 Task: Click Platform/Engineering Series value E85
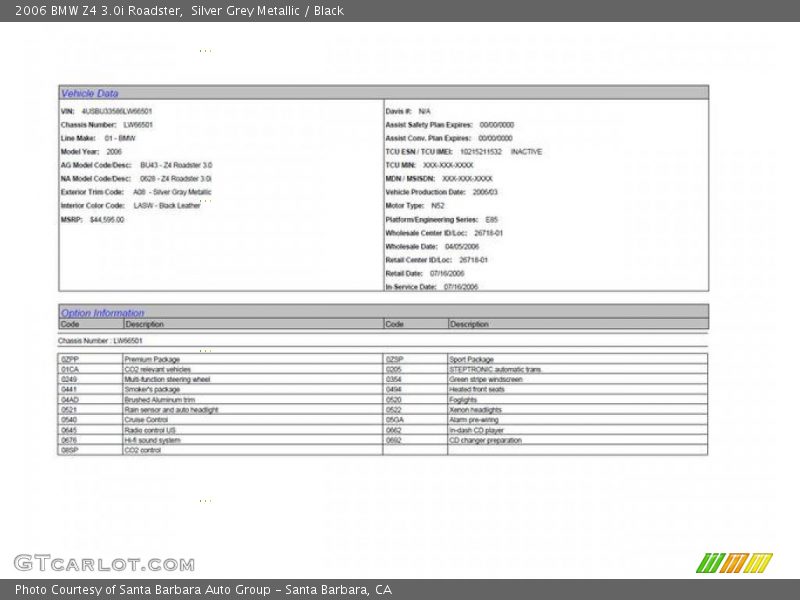(491, 220)
